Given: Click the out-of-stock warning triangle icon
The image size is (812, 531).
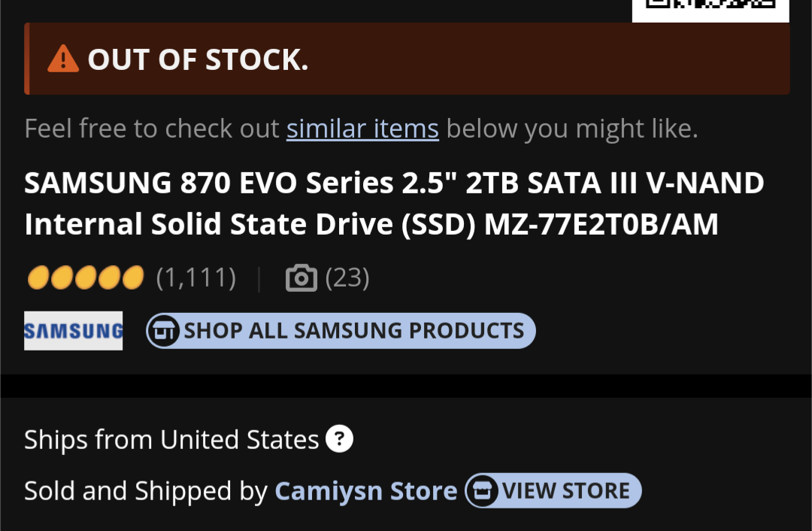Looking at the screenshot, I should (x=65, y=59).
